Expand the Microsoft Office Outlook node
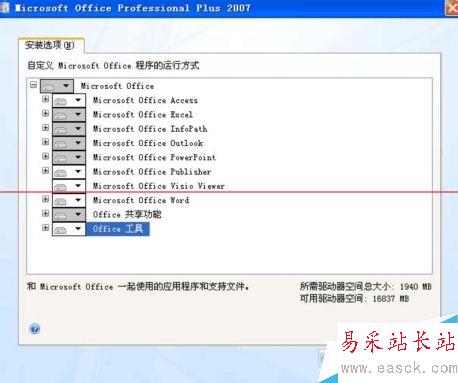The image size is (458, 383). (46, 142)
